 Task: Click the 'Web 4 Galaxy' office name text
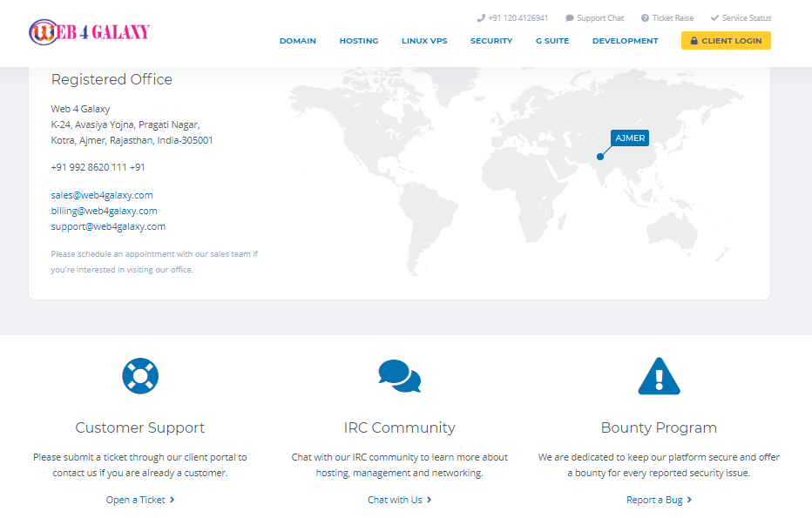(x=80, y=109)
